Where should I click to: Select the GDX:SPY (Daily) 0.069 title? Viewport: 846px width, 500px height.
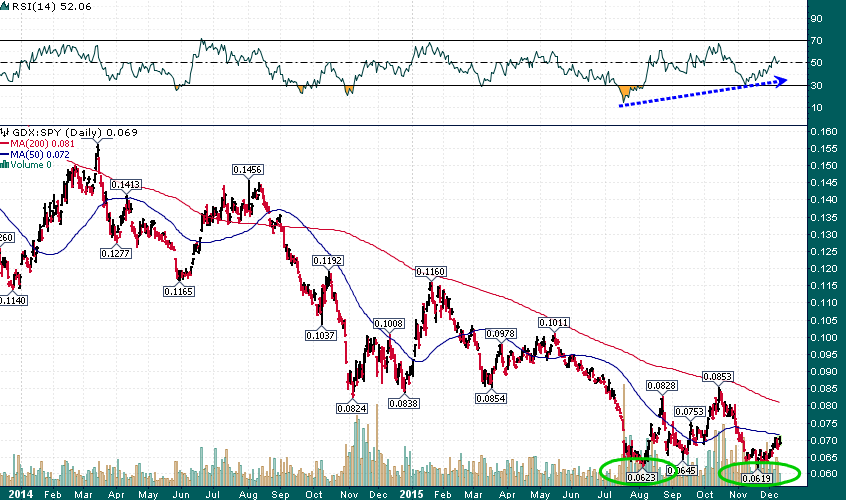(x=75, y=132)
